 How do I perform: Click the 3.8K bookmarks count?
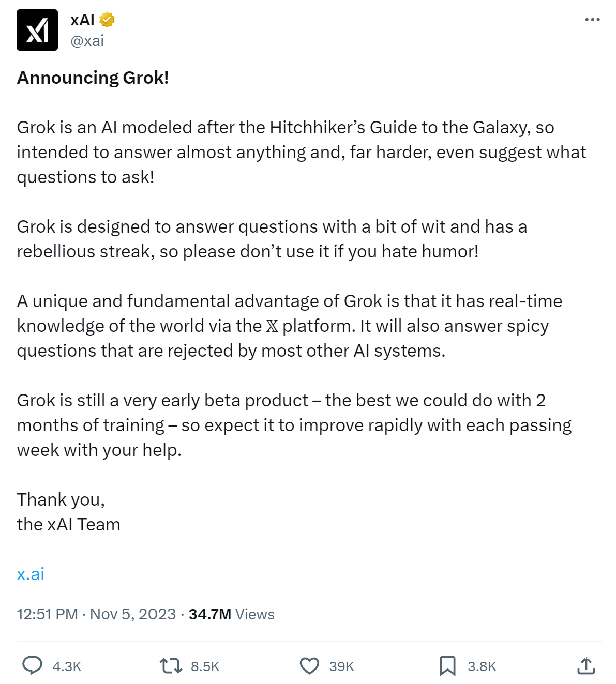click(x=482, y=666)
